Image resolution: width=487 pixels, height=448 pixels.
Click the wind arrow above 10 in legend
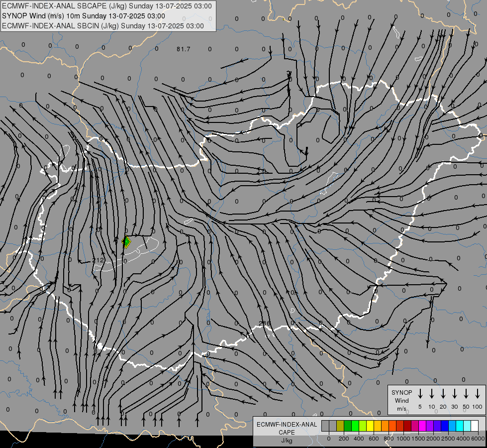[432, 394]
